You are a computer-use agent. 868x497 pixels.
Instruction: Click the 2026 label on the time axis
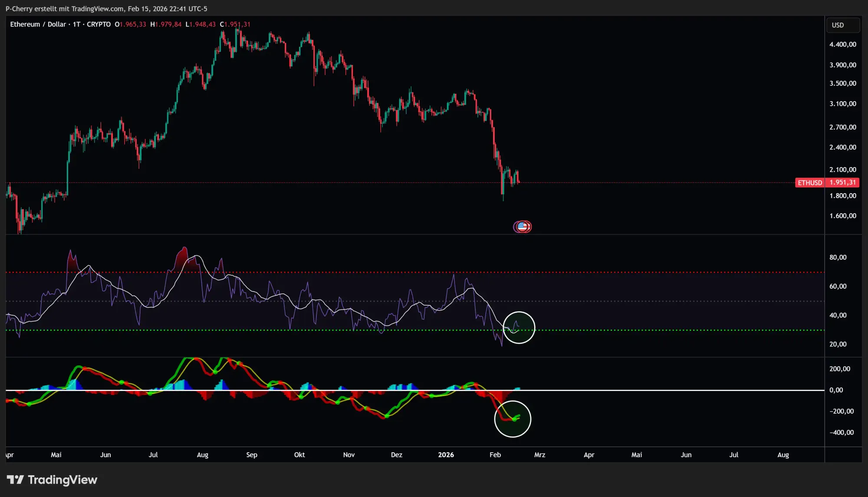(447, 455)
